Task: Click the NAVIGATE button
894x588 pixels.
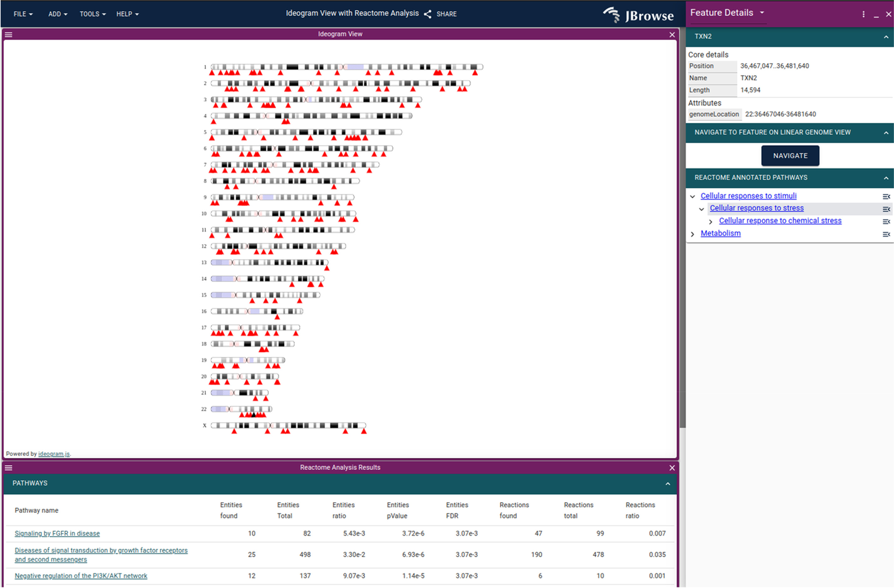Action: (790, 156)
